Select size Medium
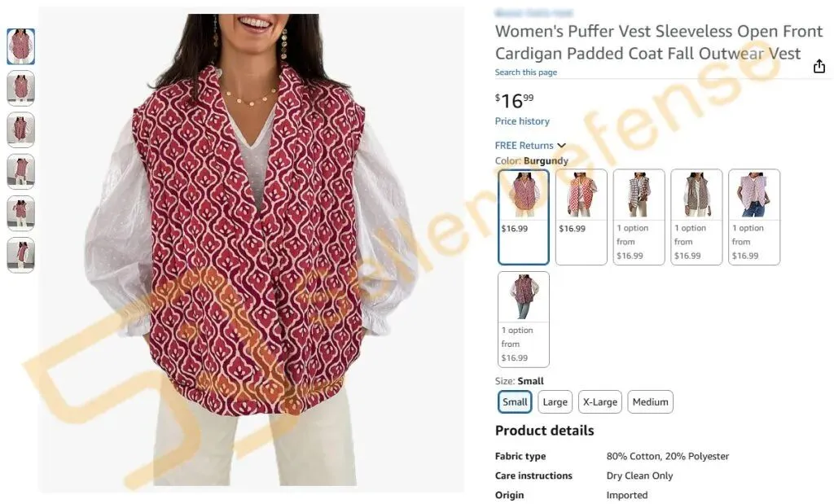Image resolution: width=834 pixels, height=504 pixels. pos(650,402)
